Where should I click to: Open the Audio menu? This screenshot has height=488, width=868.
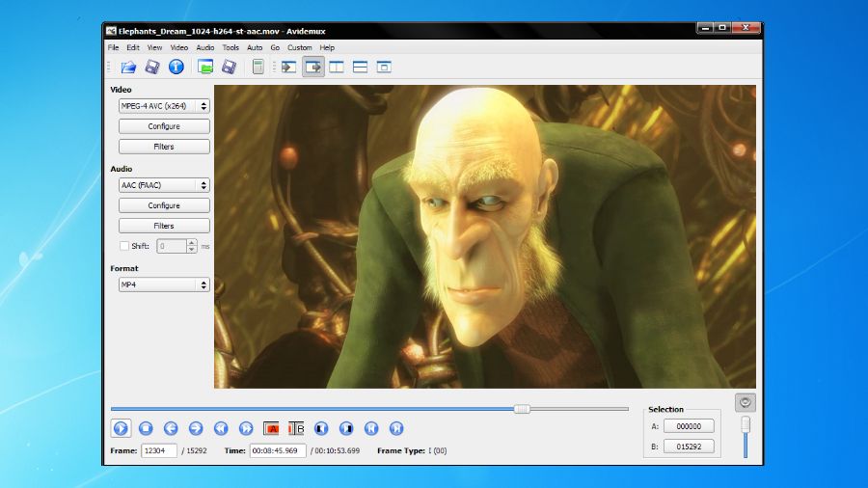[204, 47]
